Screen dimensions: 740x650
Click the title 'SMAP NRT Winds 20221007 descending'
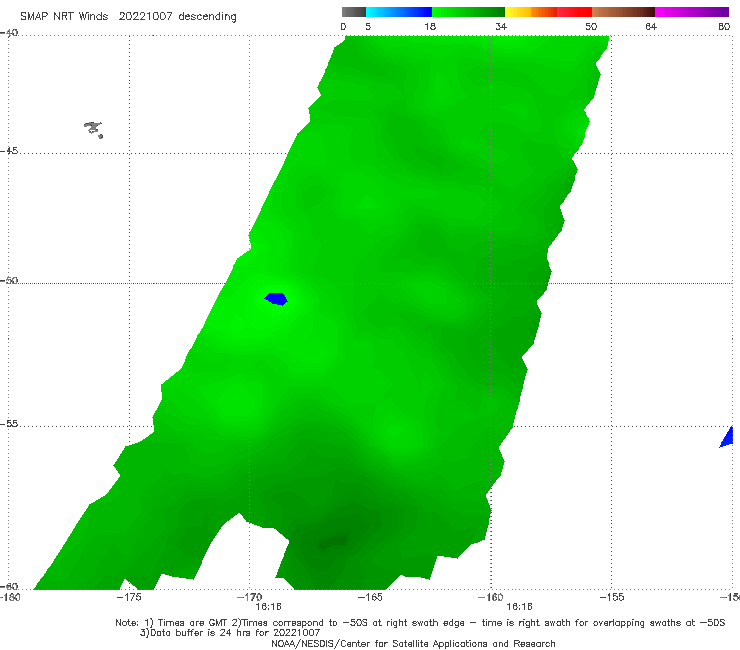click(x=128, y=17)
